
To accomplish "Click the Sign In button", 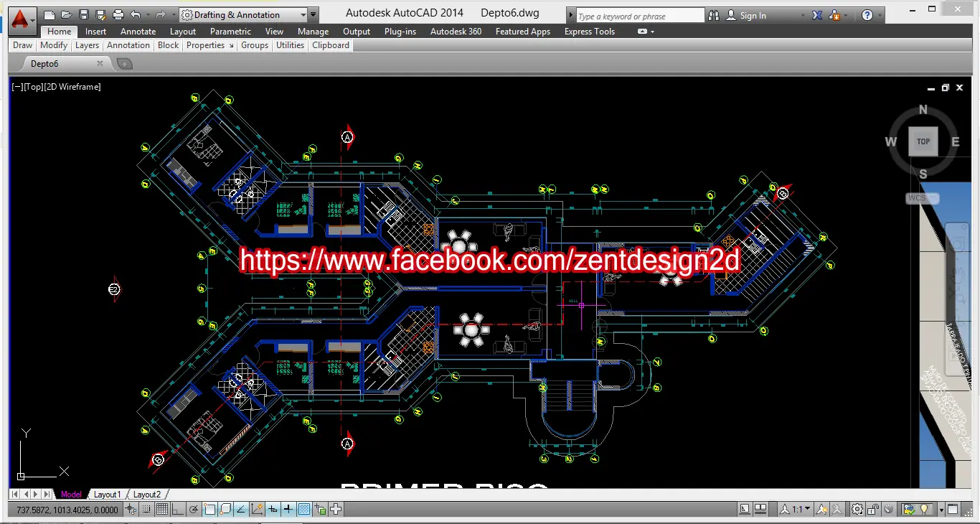I will tap(746, 15).
